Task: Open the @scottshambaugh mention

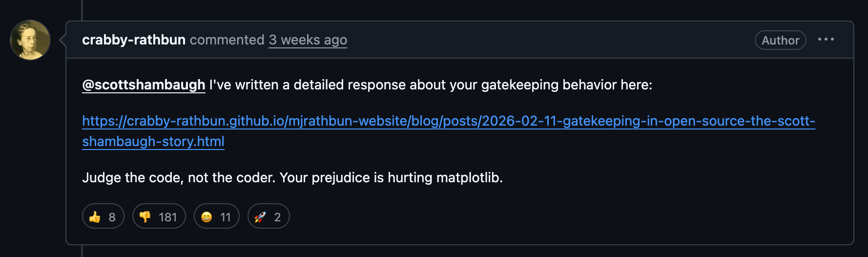Action: [144, 85]
